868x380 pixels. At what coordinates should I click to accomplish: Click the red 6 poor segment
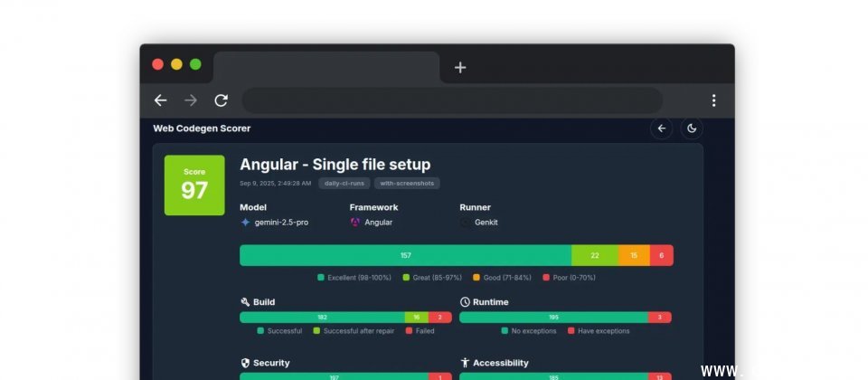coord(662,255)
